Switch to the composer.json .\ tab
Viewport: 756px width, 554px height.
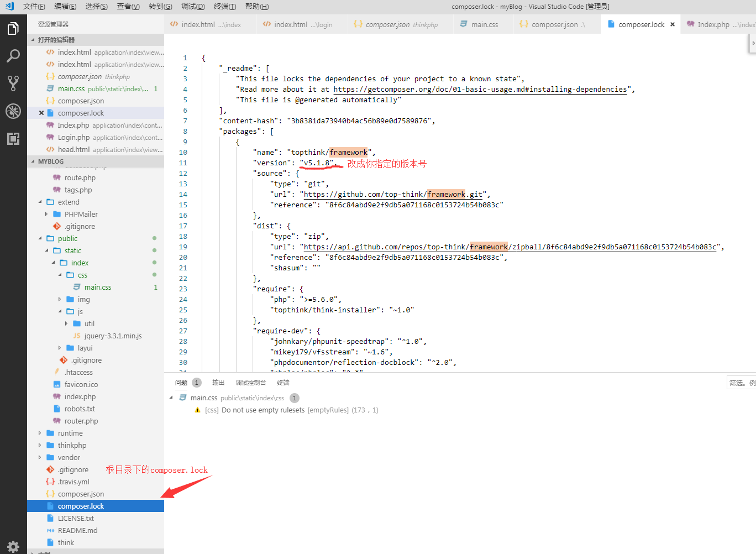click(557, 24)
